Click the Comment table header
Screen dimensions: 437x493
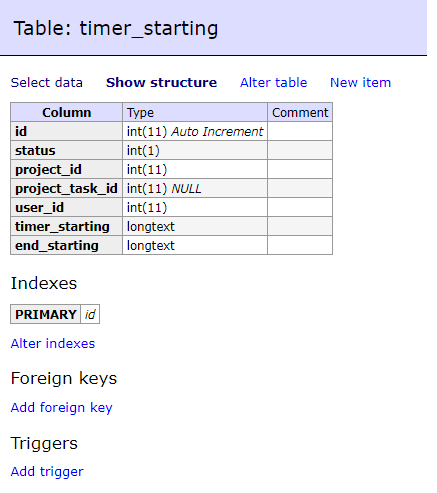[x=300, y=112]
